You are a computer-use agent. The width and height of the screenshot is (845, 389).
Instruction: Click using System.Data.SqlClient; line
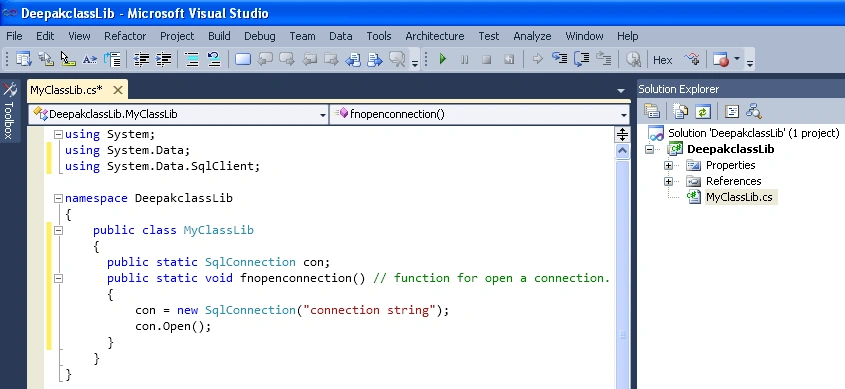(x=162, y=166)
